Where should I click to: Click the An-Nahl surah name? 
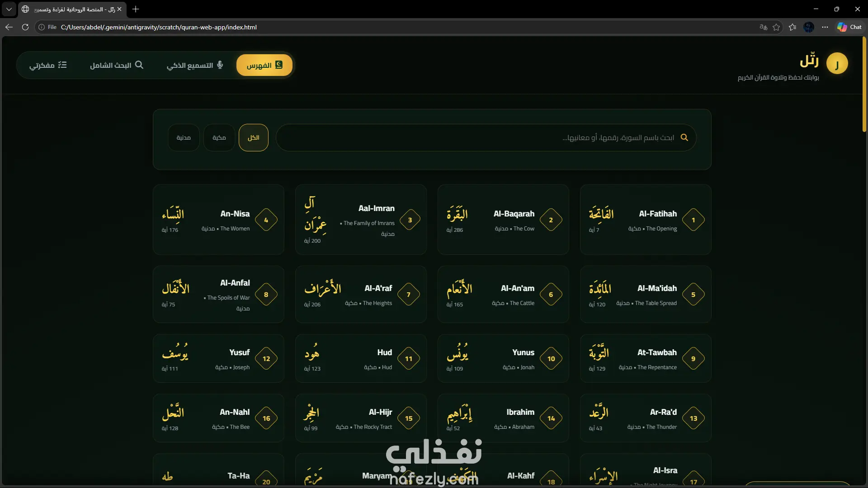tap(235, 412)
